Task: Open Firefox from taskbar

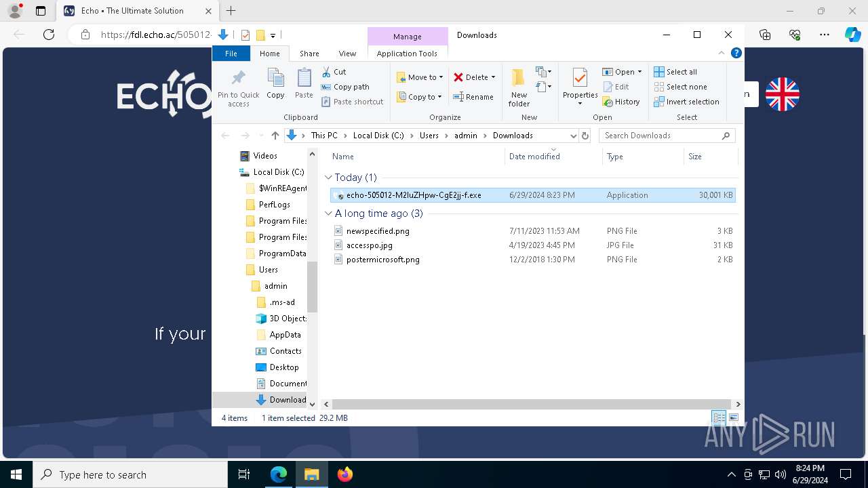Action: (x=345, y=474)
